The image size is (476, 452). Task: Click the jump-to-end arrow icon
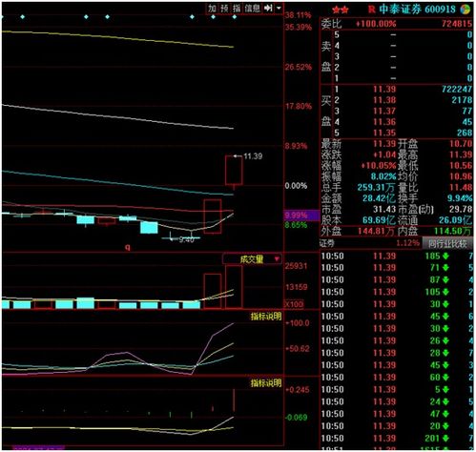[x=268, y=9]
